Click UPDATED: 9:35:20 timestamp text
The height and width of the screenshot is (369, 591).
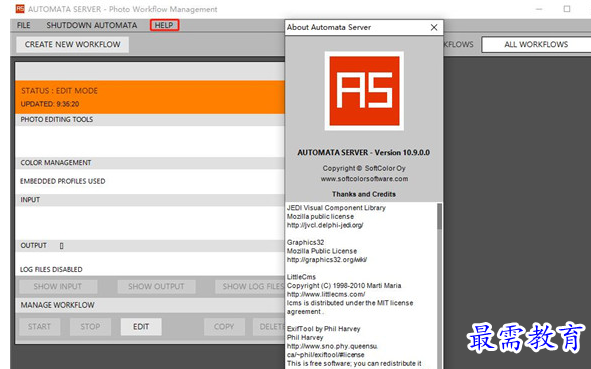click(50, 104)
